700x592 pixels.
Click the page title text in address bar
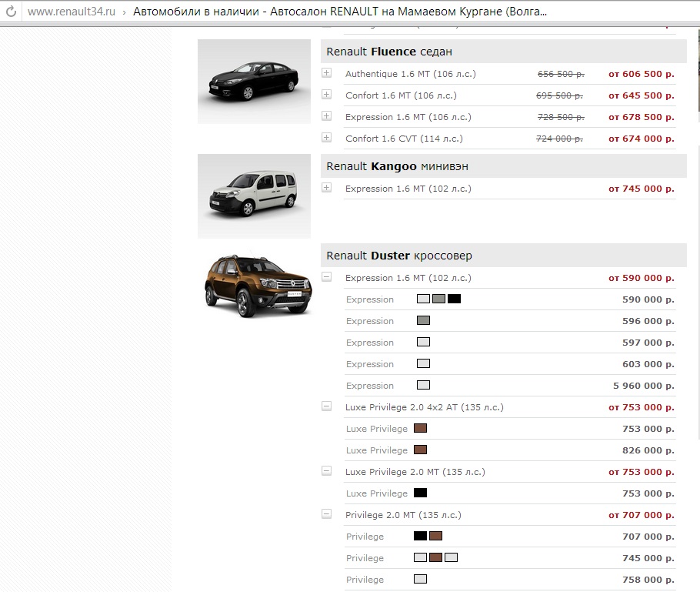340,12
